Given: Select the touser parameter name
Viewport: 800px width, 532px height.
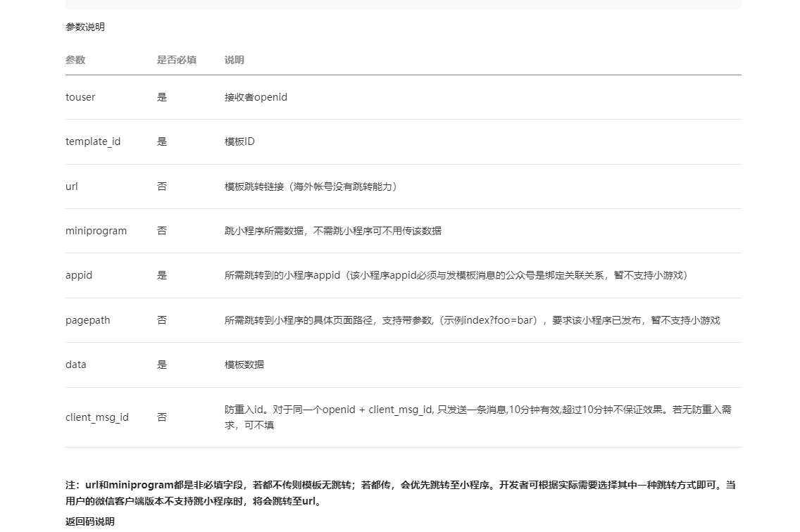Looking at the screenshot, I should [x=80, y=97].
